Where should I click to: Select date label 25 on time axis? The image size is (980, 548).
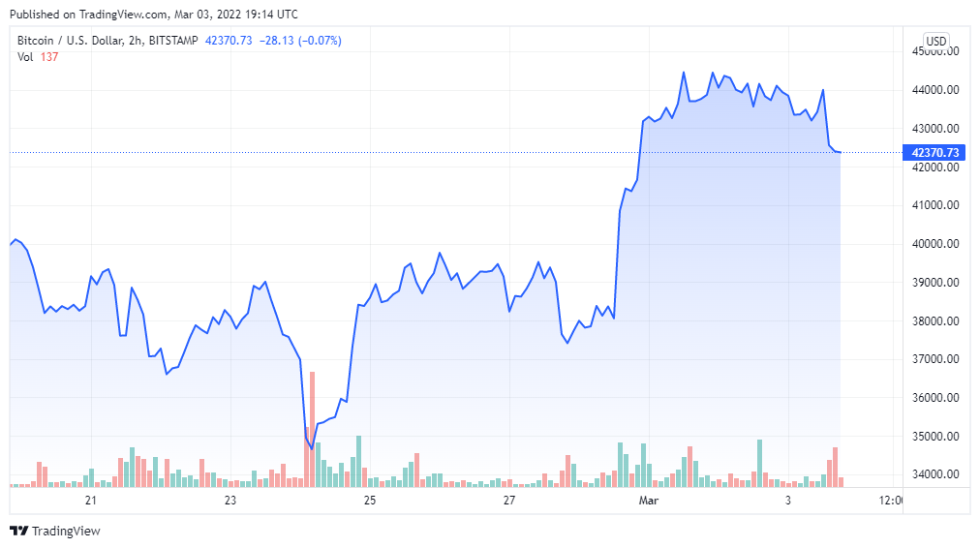(370, 501)
